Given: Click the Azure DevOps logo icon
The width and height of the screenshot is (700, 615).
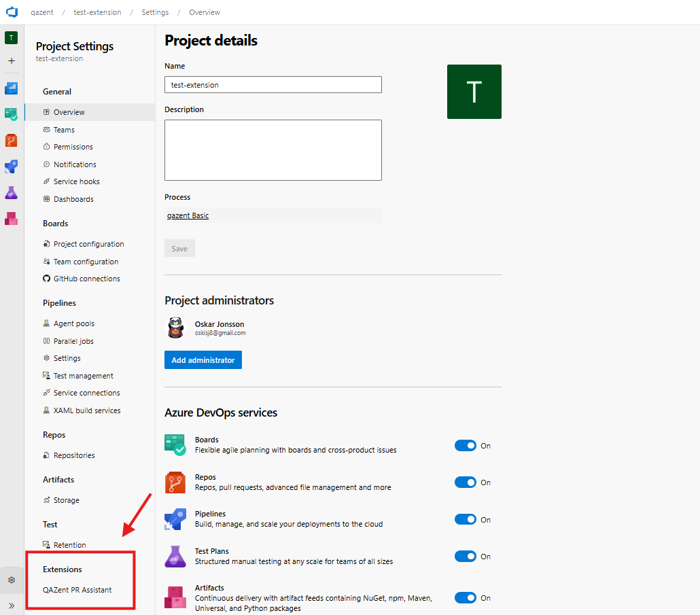Looking at the screenshot, I should (12, 12).
